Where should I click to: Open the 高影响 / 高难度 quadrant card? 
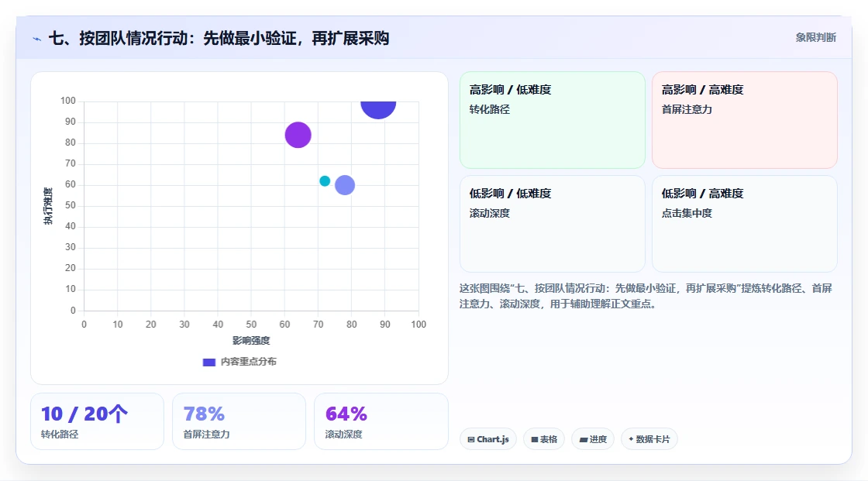pos(745,119)
